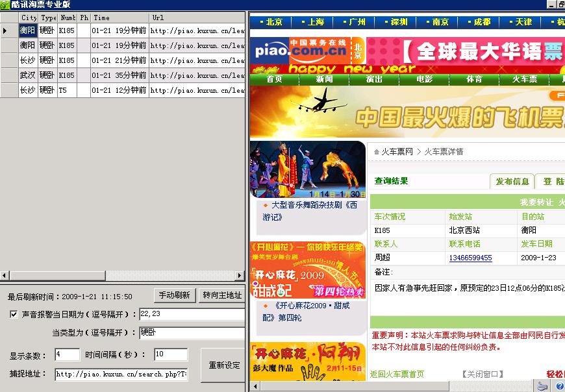The width and height of the screenshot is (565, 392).
Task: Click the help question mark icon
Action: coord(559,387)
